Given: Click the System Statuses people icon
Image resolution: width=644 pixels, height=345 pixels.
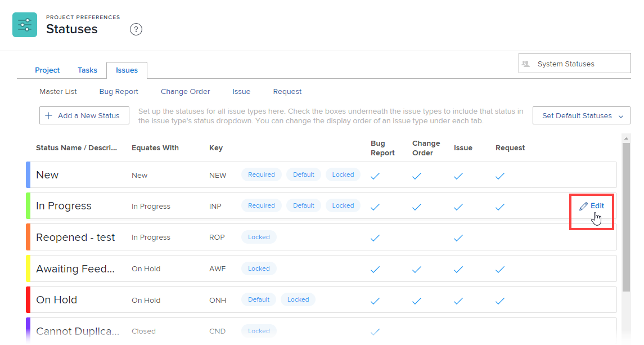Looking at the screenshot, I should click(526, 64).
